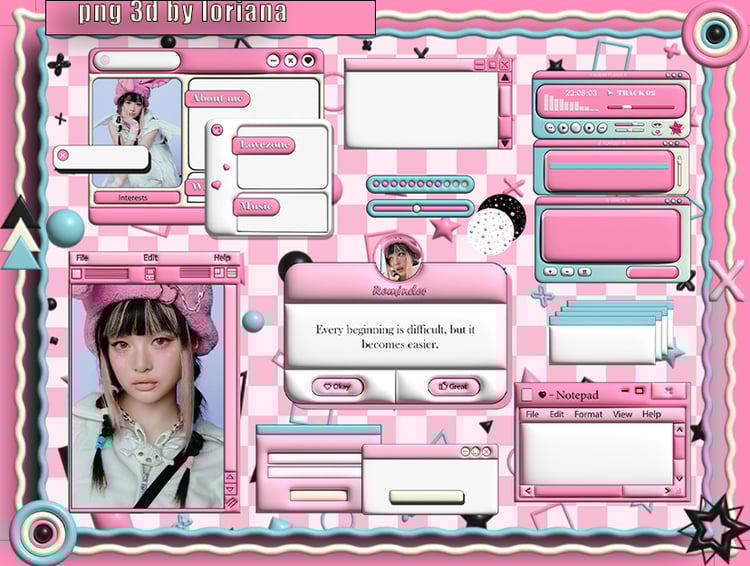Click the peach button in pink login dialog
750x566 pixels.
(x=319, y=495)
